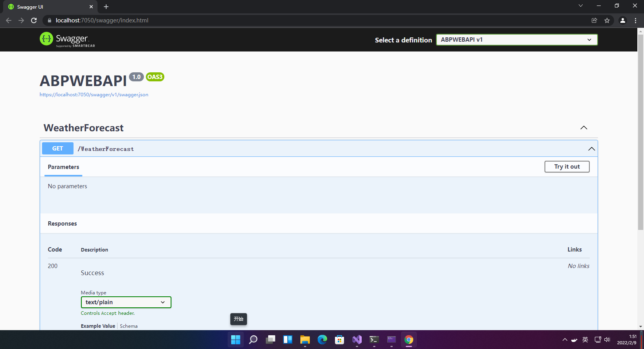Image resolution: width=644 pixels, height=349 pixels.
Task: Open File Explorer from taskbar
Action: click(305, 340)
